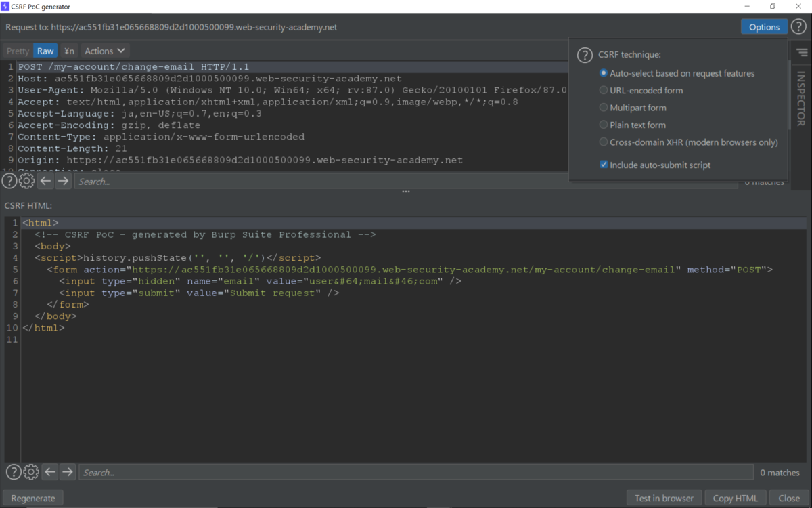812x508 pixels.
Task: Click the help icon beside Options button
Action: pos(798,27)
